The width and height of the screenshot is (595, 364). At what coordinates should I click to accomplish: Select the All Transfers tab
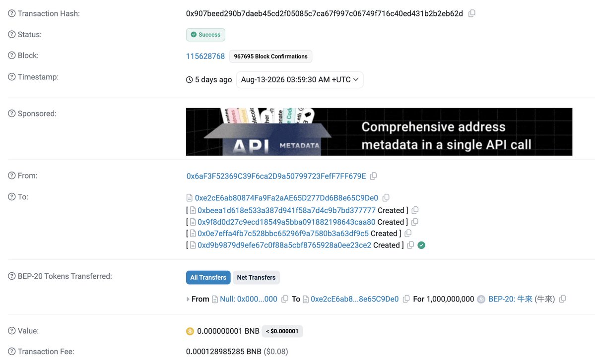click(x=208, y=278)
